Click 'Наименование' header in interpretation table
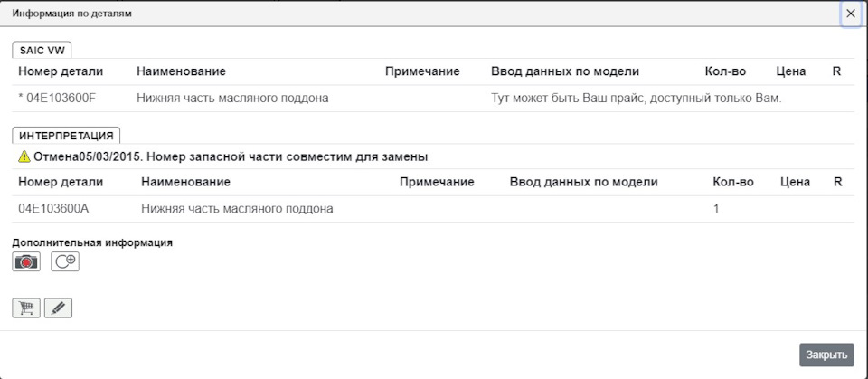This screenshot has height=379, width=868. click(185, 182)
